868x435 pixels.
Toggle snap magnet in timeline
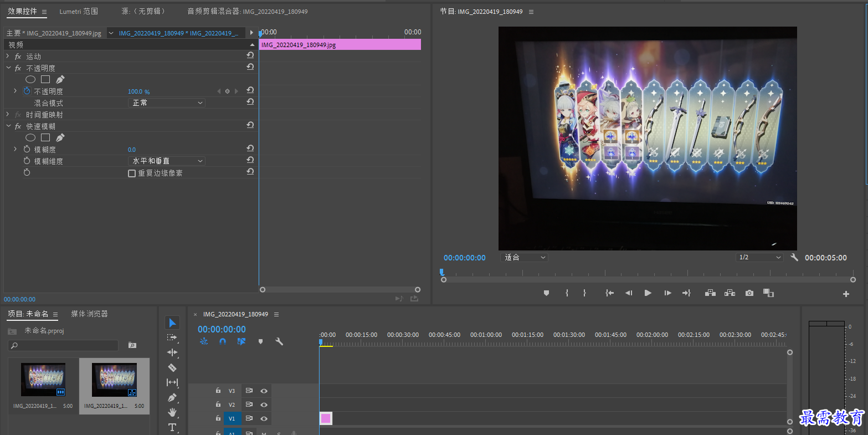click(x=223, y=341)
